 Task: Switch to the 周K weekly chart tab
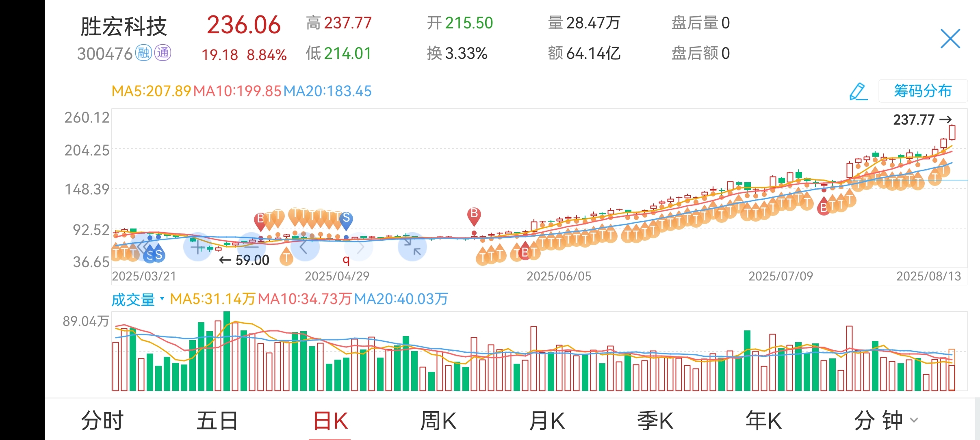[438, 420]
